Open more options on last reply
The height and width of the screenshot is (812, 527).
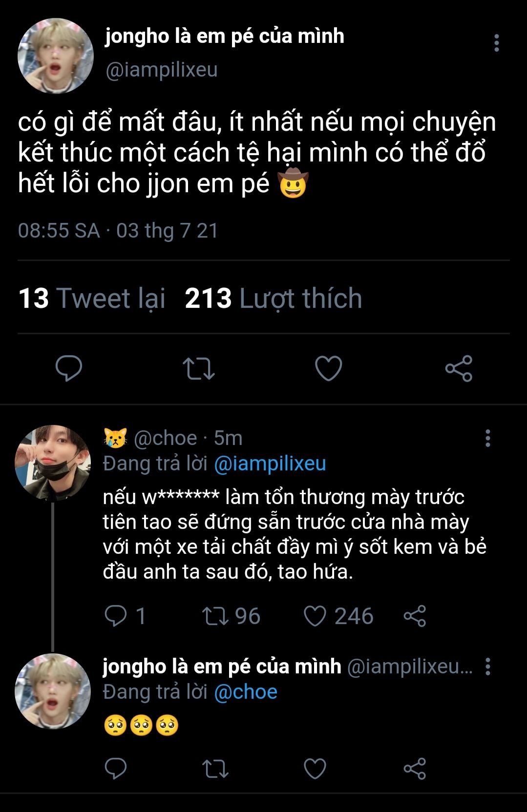click(487, 667)
